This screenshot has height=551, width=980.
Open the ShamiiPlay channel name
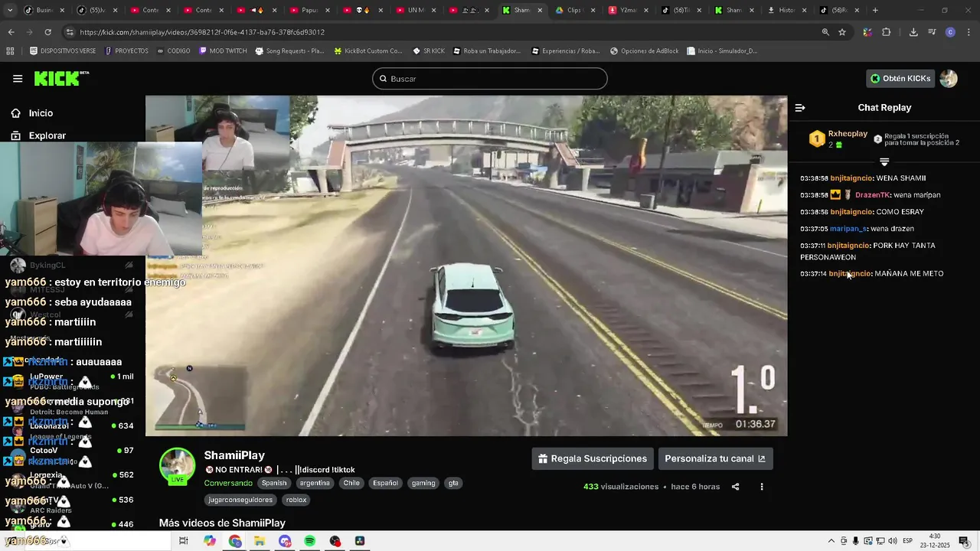(x=234, y=455)
